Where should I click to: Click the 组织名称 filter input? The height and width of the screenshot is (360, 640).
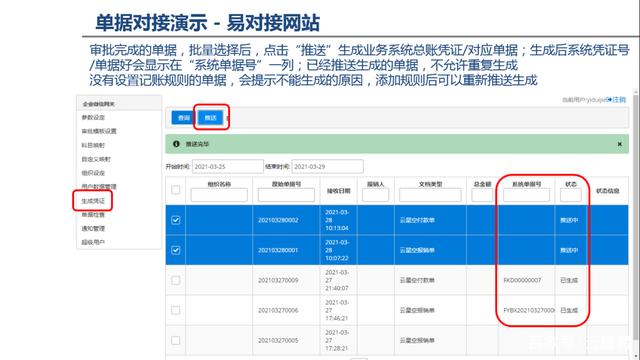[x=219, y=195]
